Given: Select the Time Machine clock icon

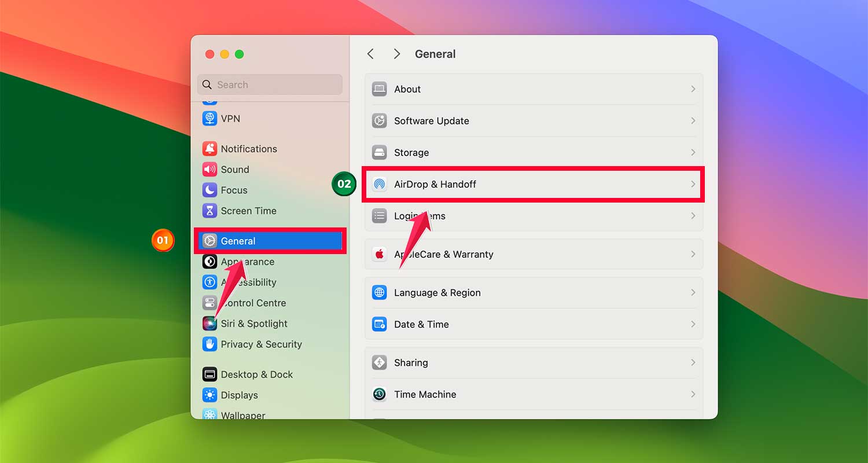Looking at the screenshot, I should tap(380, 394).
